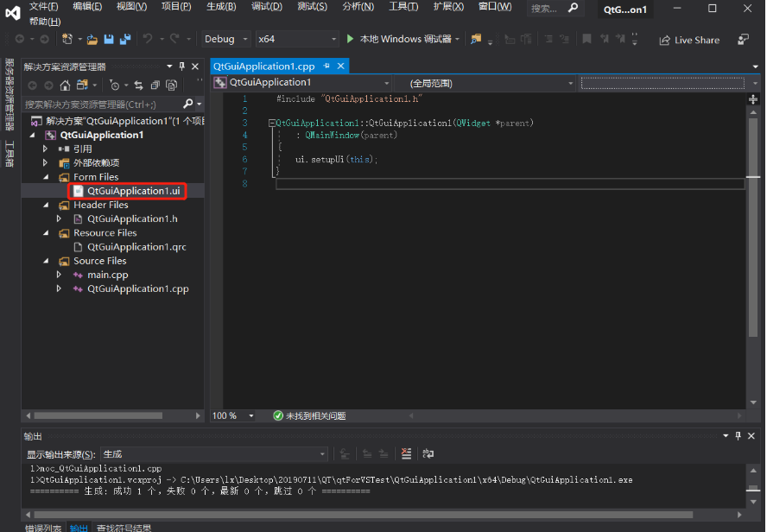767x532 pixels.
Task: Collapse the Source Files folder
Action: pos(46,261)
